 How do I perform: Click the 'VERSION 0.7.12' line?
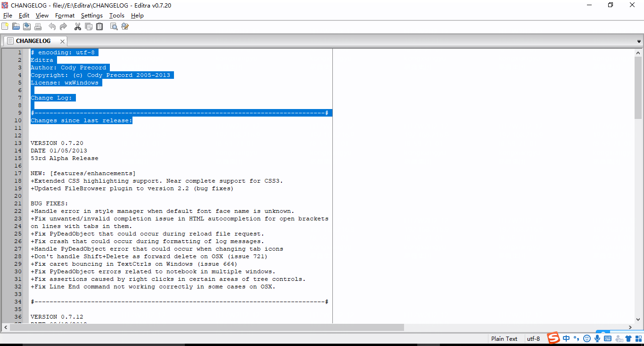(x=57, y=317)
